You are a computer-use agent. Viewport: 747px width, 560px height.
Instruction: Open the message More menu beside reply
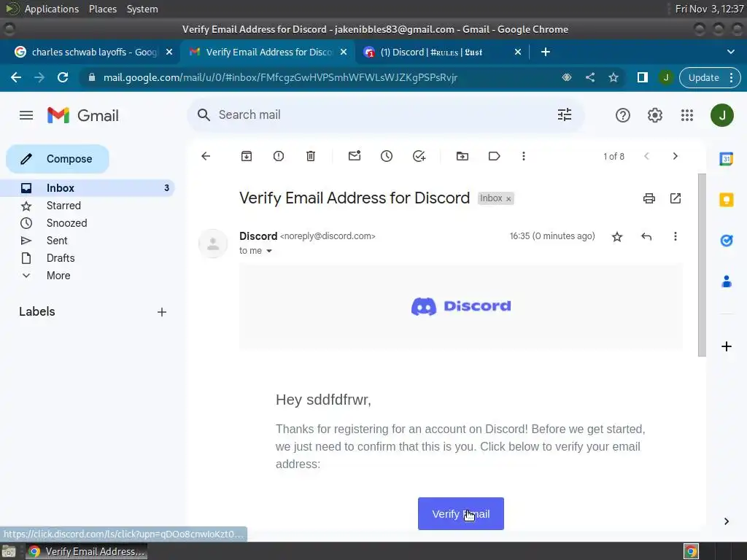pyautogui.click(x=675, y=237)
